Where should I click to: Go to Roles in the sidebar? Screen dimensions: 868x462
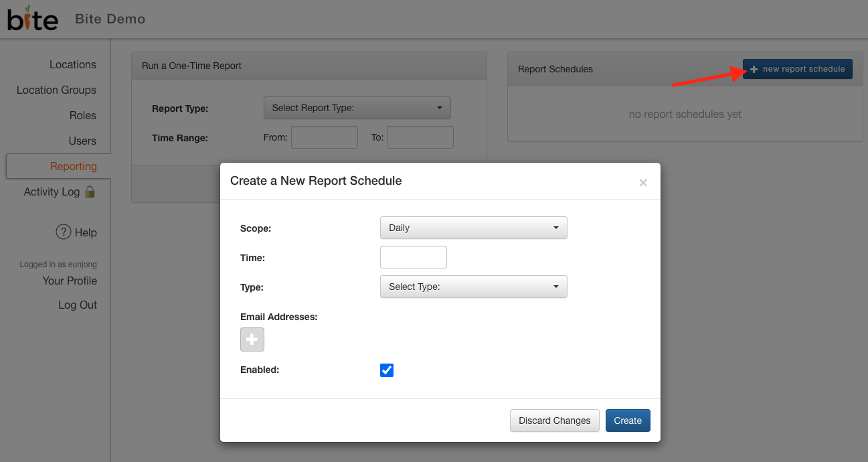(83, 115)
